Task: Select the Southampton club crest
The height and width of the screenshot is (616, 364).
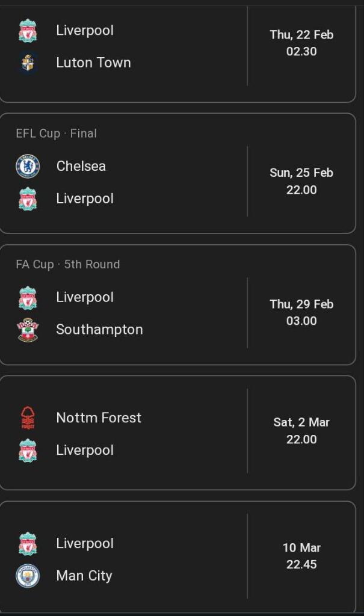Action: click(28, 330)
